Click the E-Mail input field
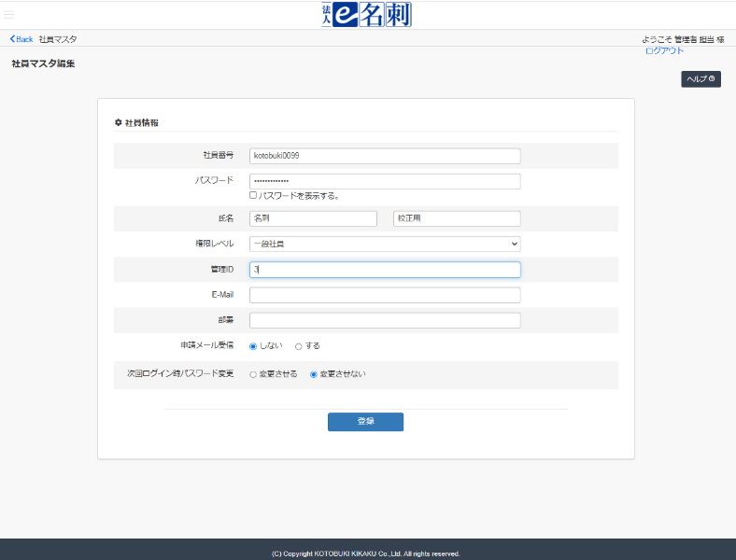The height and width of the screenshot is (560, 736). tap(385, 295)
